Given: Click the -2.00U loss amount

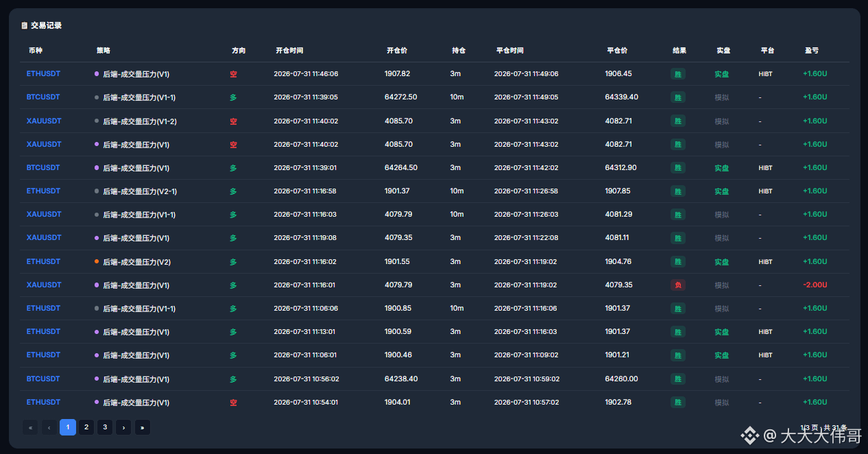Looking at the screenshot, I should (815, 285).
